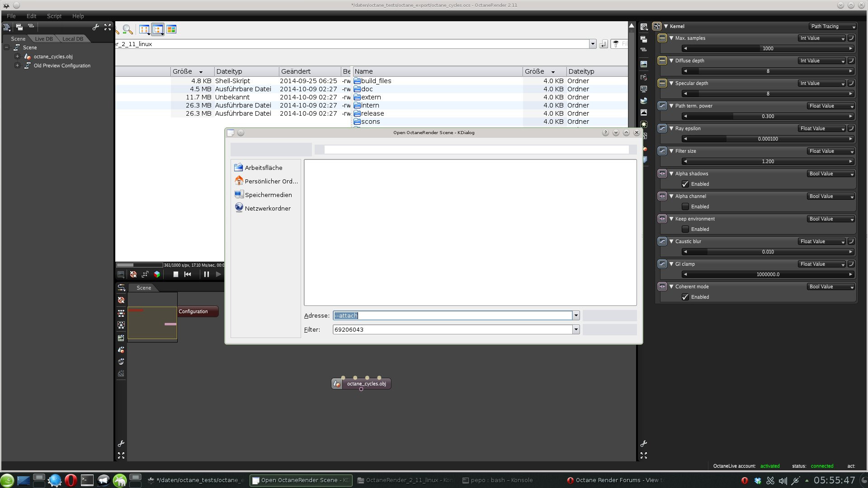868x488 pixels.
Task: Click the RGB cube render icon
Action: click(x=157, y=274)
